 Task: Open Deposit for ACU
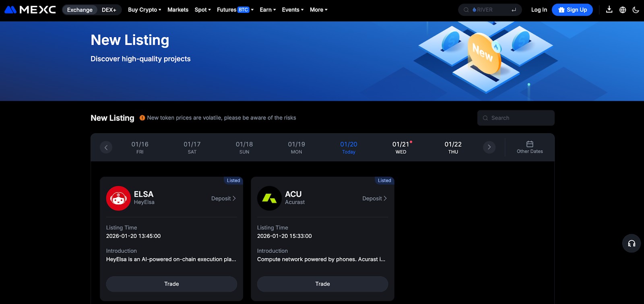point(374,199)
